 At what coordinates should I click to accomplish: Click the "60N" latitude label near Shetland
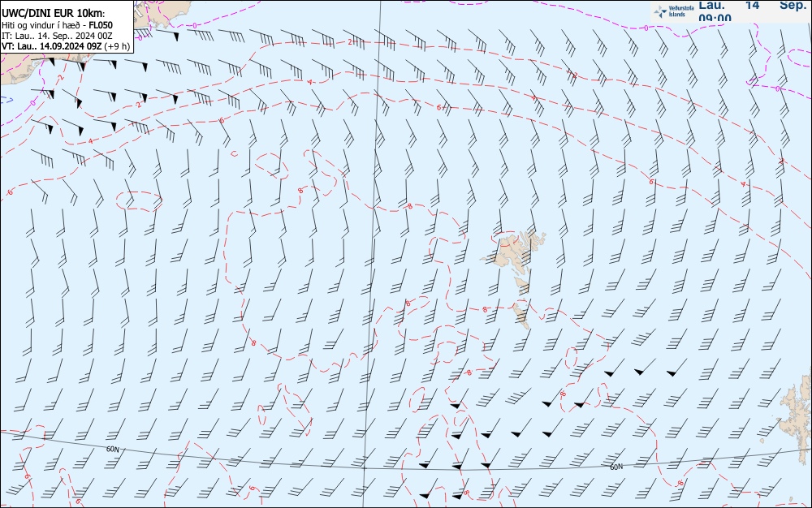616,467
